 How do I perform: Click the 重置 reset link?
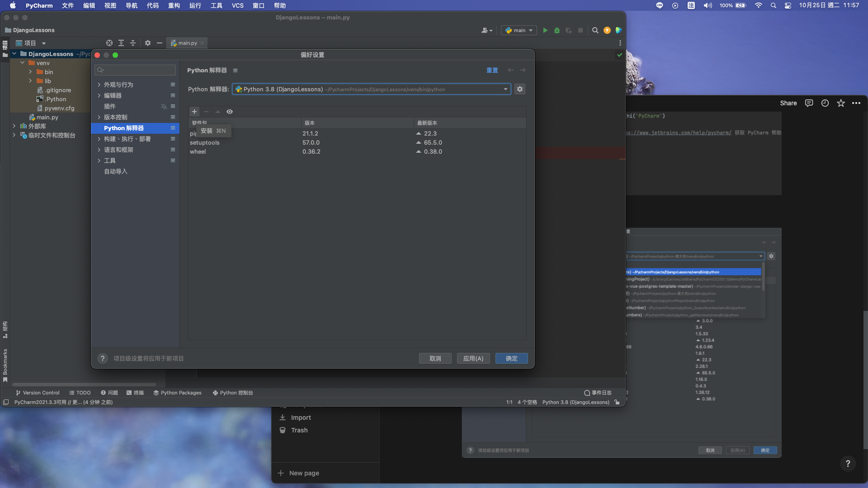(x=492, y=70)
